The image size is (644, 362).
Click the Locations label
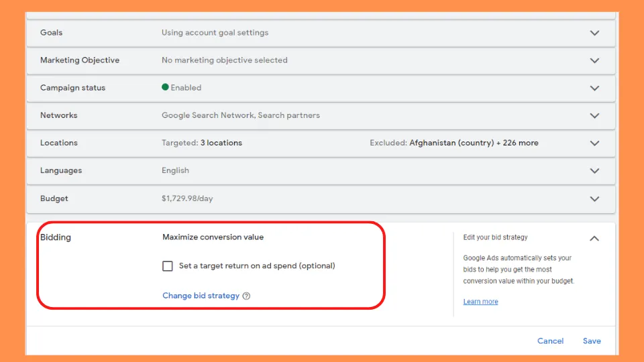[x=59, y=142]
